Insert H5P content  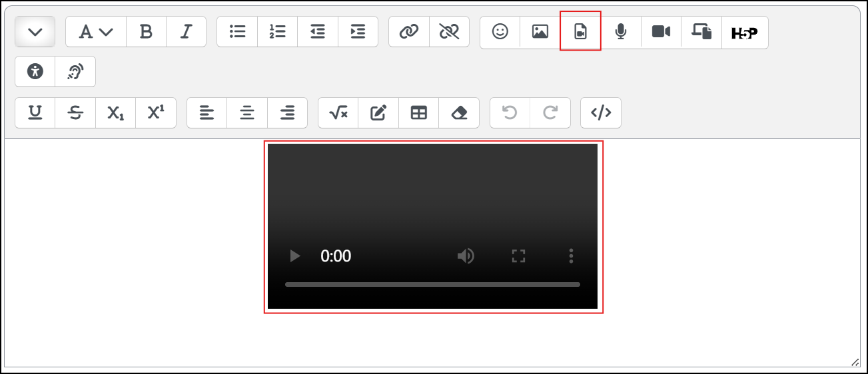745,32
